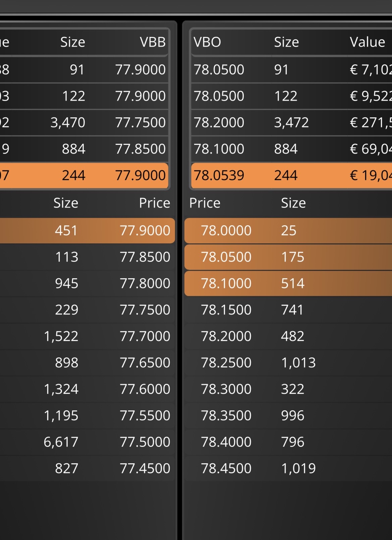Viewport: 392px width, 540px height.
Task: Click the Price header above 78.0000 asks
Action: [205, 203]
